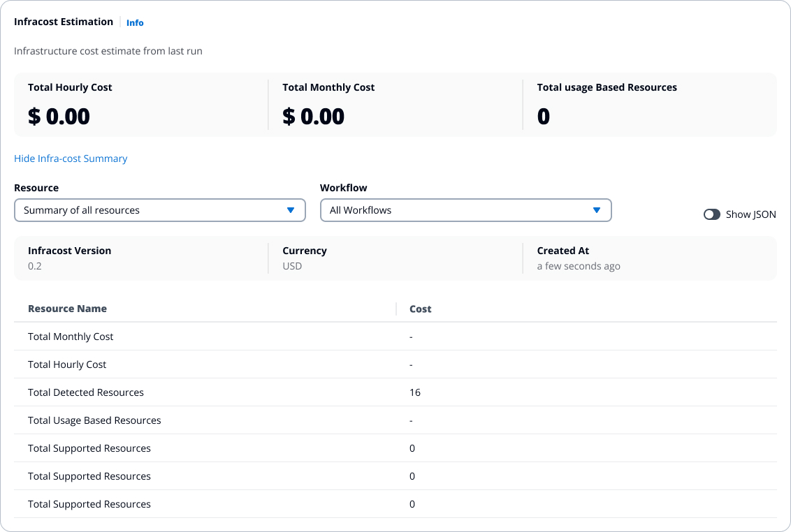Click Hide Infra-cost Summary link

point(71,158)
